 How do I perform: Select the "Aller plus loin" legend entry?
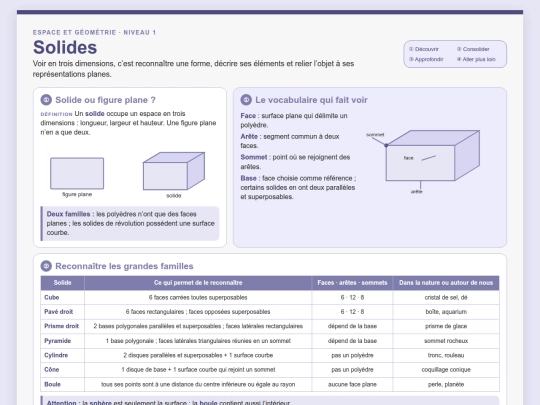(476, 59)
